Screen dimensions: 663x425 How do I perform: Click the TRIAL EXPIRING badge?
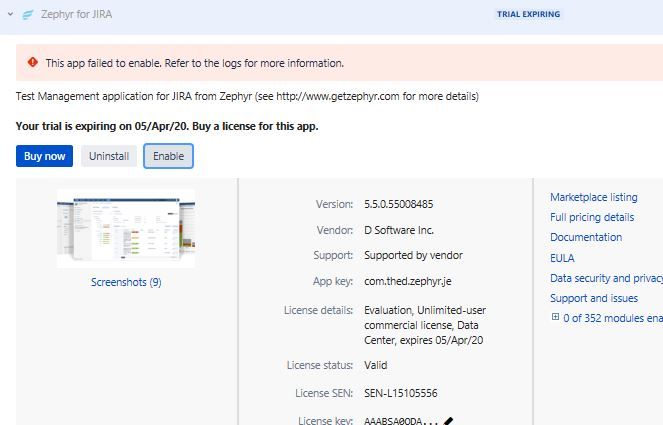pos(529,14)
